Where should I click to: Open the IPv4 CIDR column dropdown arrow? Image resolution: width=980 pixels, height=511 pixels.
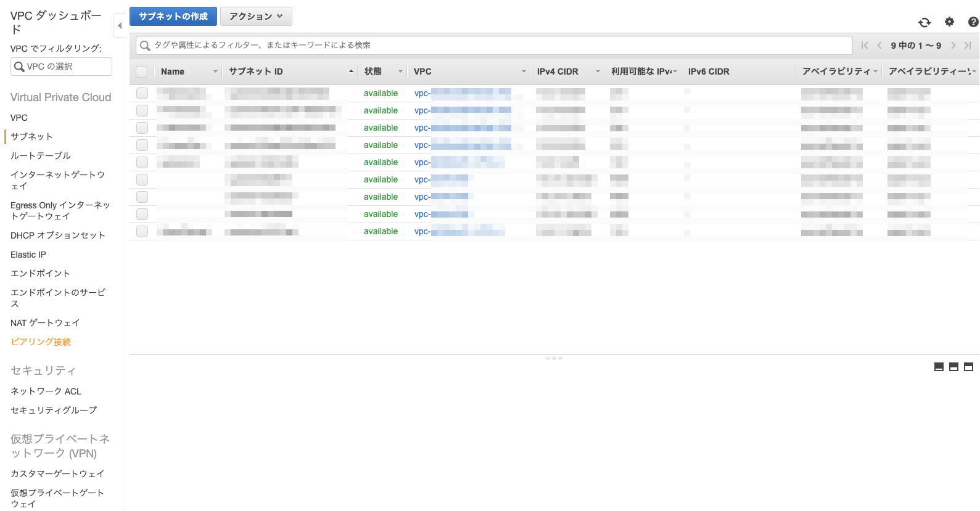coord(598,72)
